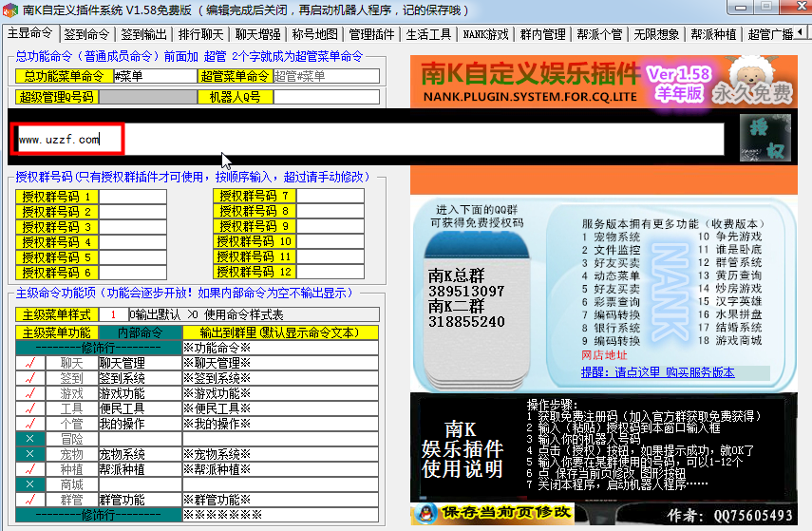
Task: Select the 管理插件 tab
Action: (x=372, y=34)
